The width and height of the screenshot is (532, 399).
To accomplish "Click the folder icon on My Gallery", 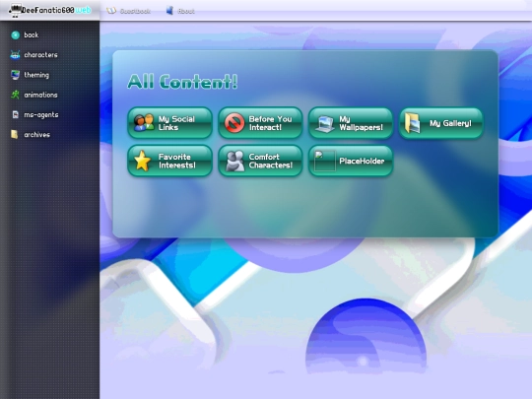I will [413, 123].
